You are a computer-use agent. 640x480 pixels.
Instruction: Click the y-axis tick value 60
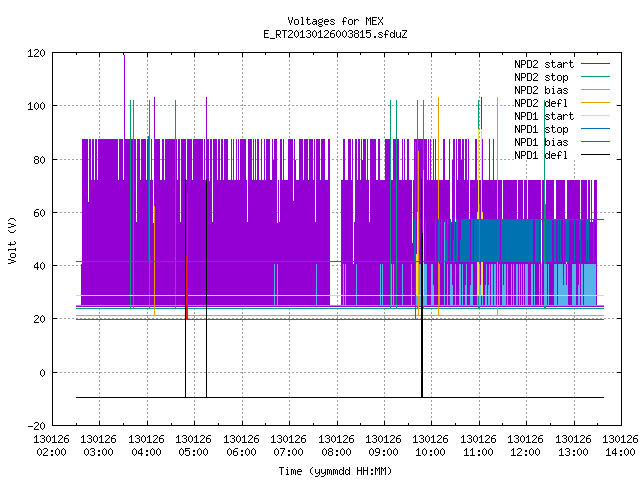pos(39,213)
